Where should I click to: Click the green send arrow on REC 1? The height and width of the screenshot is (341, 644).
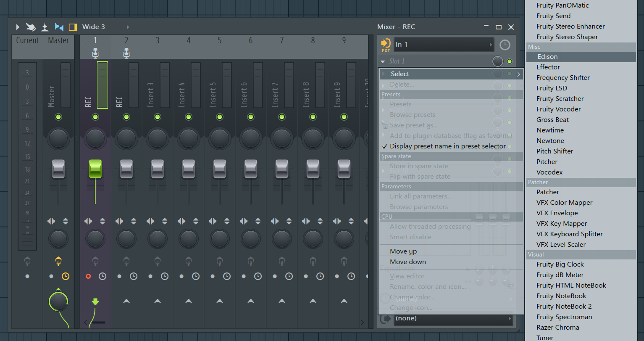[95, 301]
